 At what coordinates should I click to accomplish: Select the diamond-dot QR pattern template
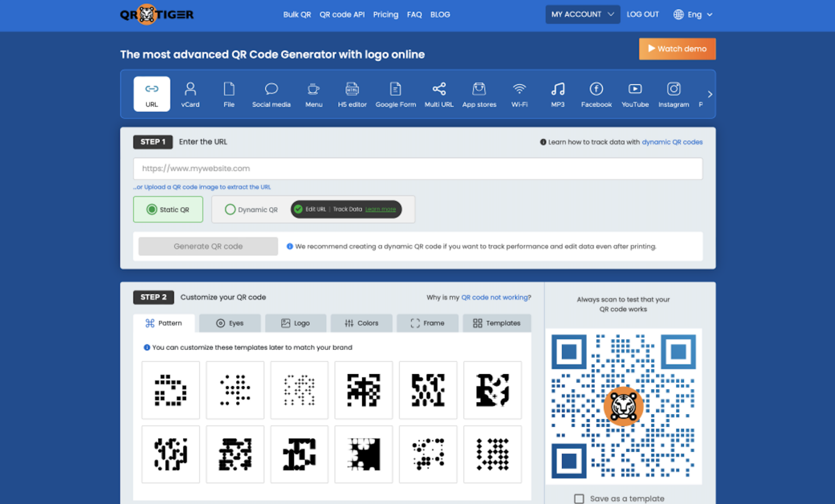tap(493, 455)
